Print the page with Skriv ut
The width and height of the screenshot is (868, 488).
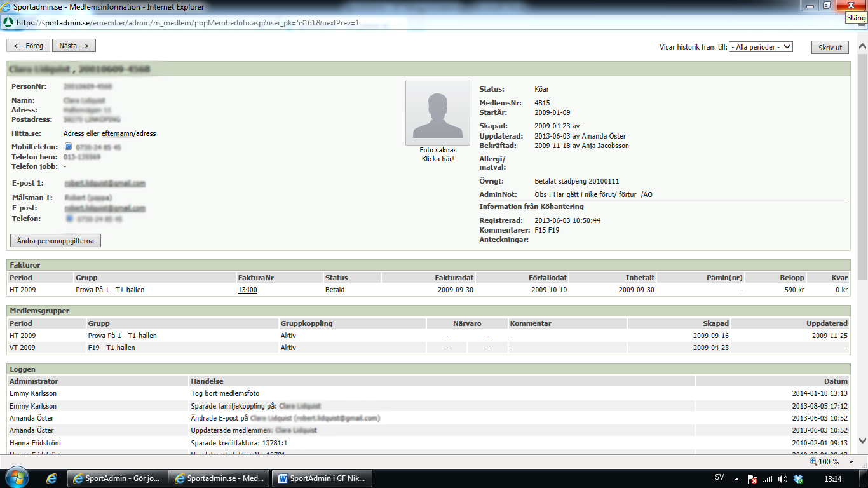click(830, 48)
